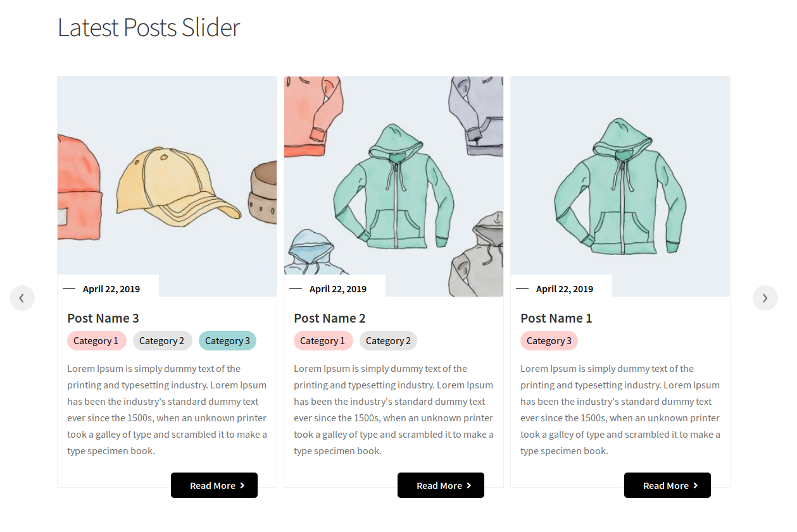
Task: Select Category 1 tag on Post Name 2
Action: click(x=323, y=341)
